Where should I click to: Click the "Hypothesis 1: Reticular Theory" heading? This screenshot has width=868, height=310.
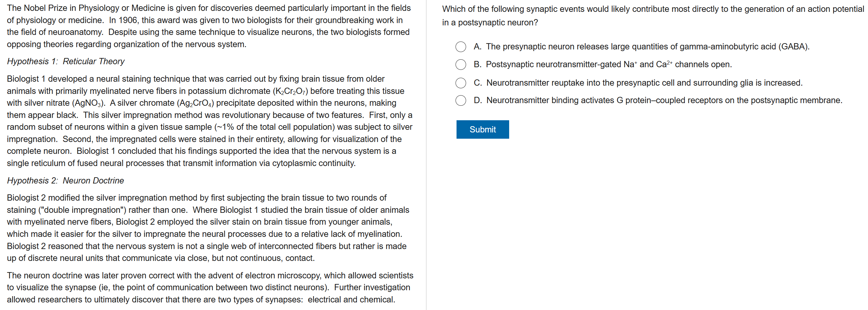(66, 61)
